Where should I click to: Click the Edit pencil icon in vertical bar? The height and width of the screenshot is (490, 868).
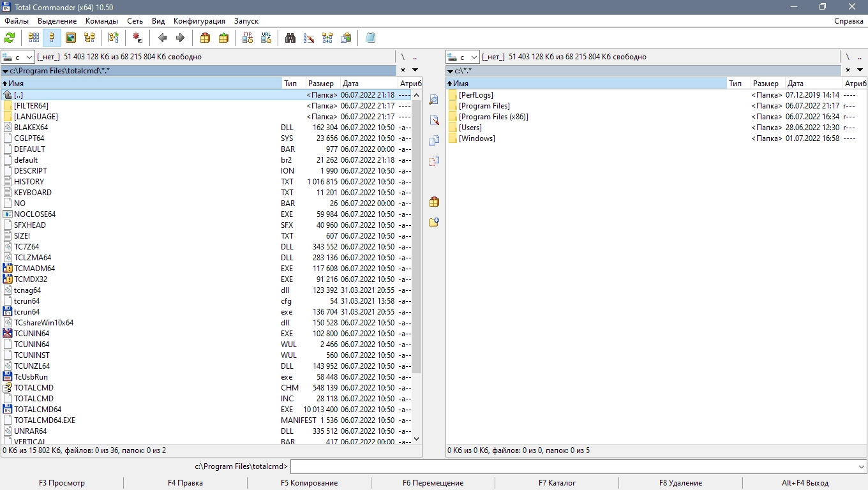[434, 120]
